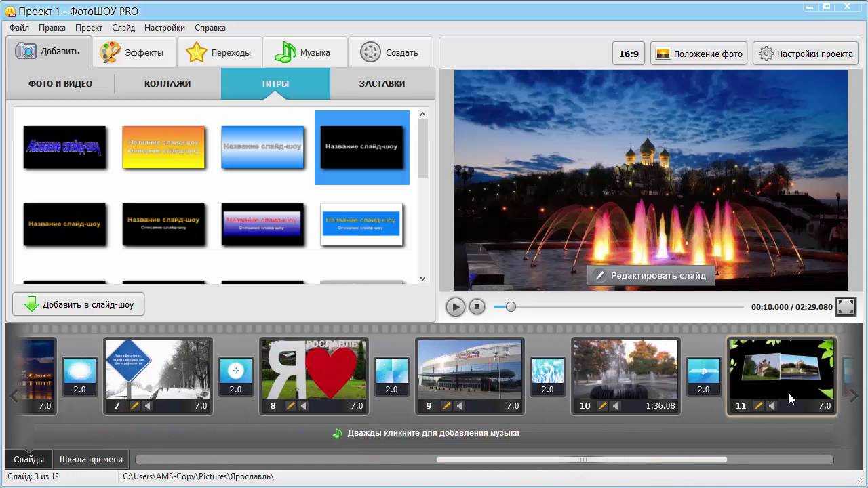The width and height of the screenshot is (868, 488).
Task: Select the orange-yellow gradient title template
Action: click(x=163, y=147)
